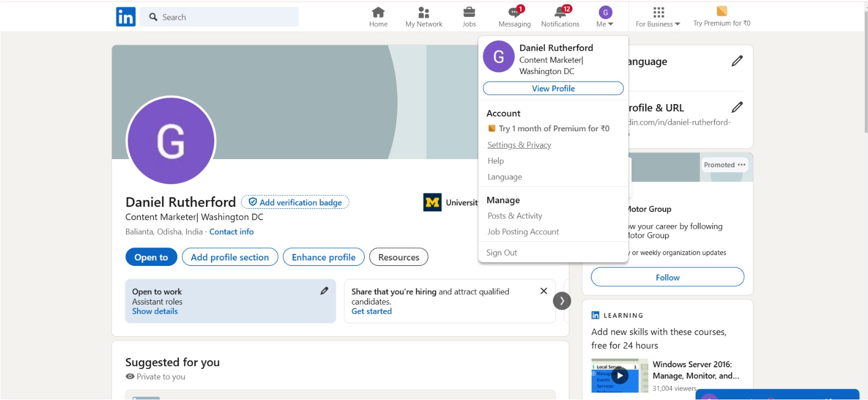868x400 pixels.
Task: Advance carousel with next arrow
Action: click(562, 301)
